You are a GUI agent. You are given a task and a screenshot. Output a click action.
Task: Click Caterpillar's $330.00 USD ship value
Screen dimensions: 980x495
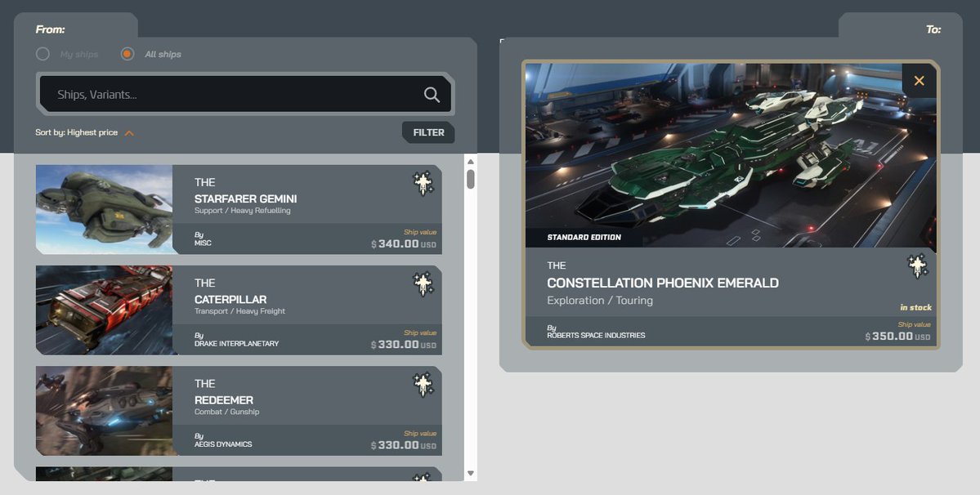404,344
